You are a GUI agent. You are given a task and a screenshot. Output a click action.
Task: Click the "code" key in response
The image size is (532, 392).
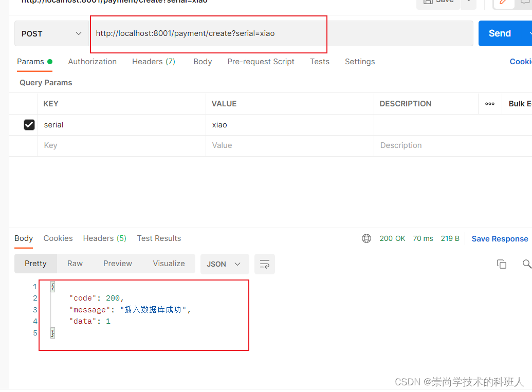click(83, 298)
